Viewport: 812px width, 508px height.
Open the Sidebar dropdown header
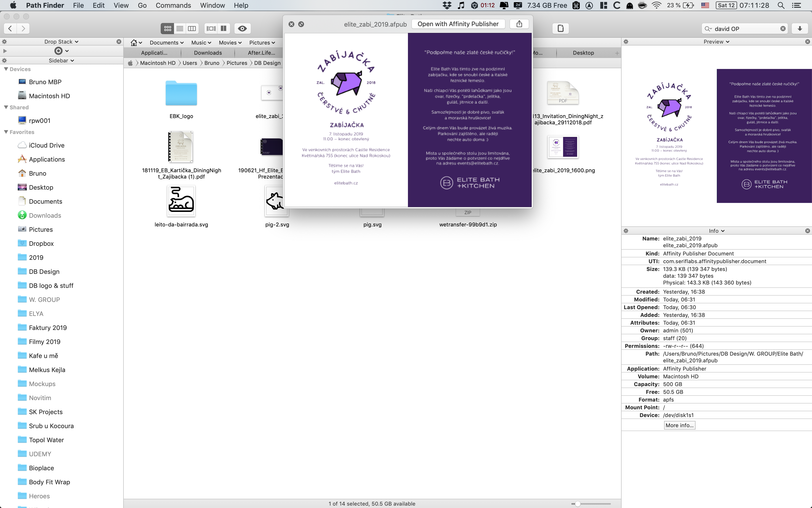[x=61, y=60]
